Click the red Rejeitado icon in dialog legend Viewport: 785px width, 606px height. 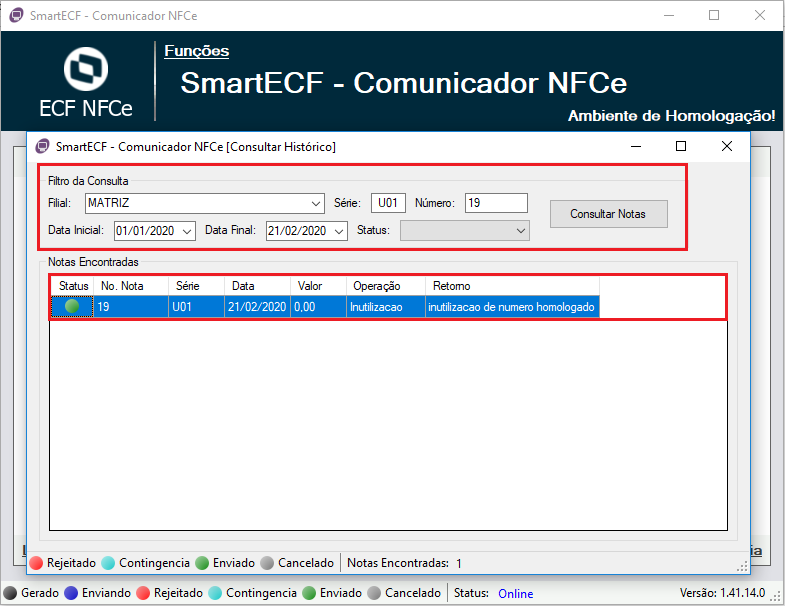pos(37,563)
